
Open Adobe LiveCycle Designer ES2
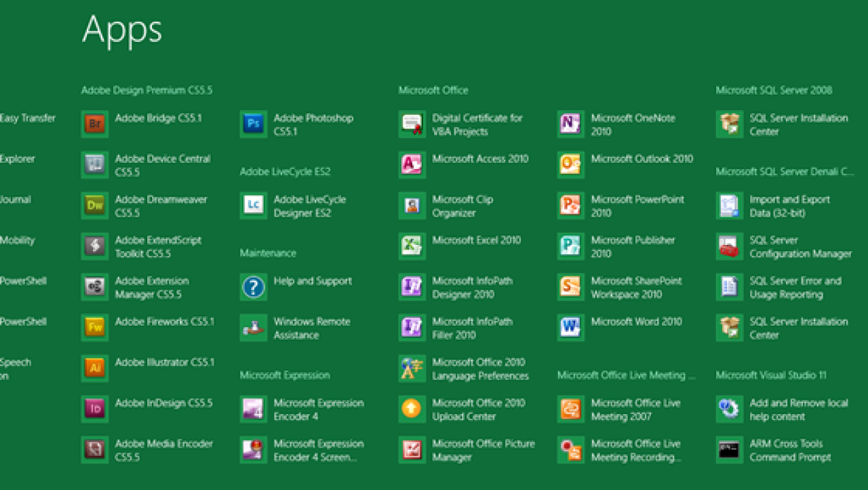coord(294,206)
